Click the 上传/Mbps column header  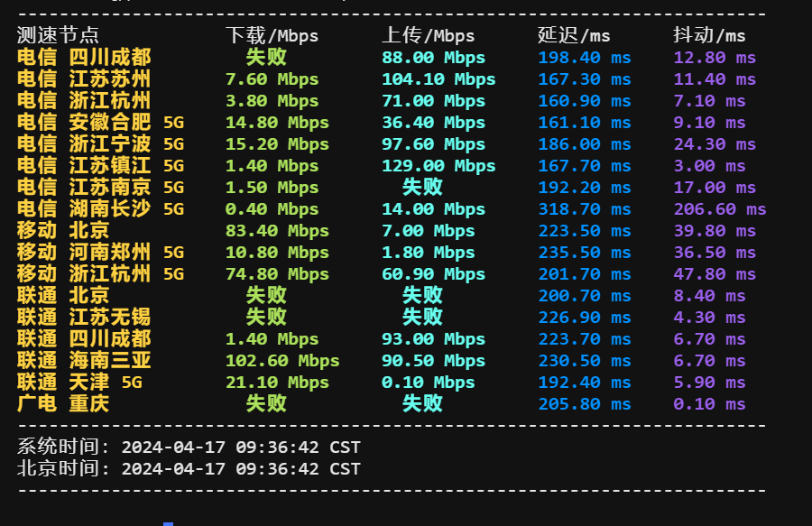[423, 36]
